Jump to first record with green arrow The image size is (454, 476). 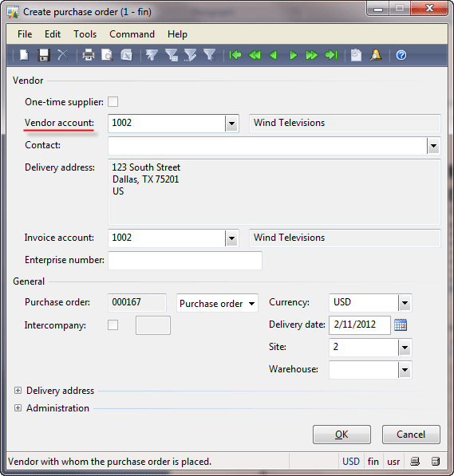[235, 55]
